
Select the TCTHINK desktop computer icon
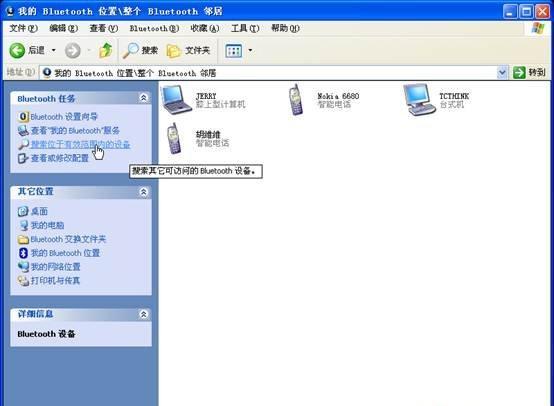[419, 100]
